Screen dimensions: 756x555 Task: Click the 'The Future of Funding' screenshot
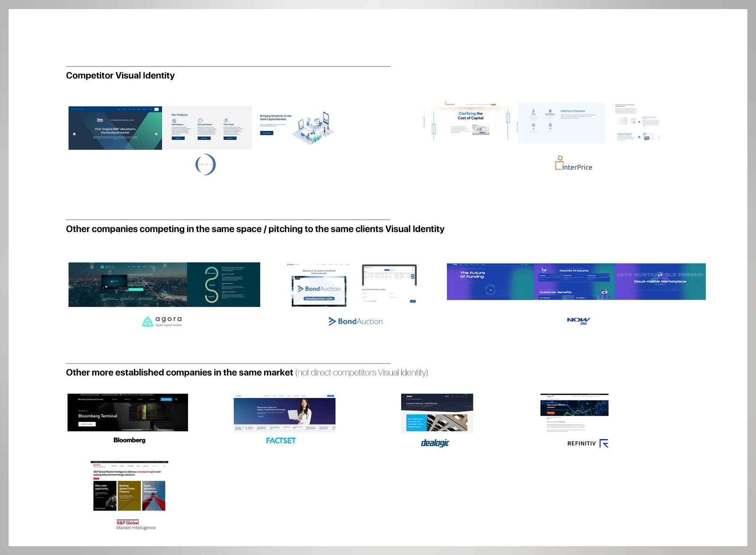click(x=490, y=282)
